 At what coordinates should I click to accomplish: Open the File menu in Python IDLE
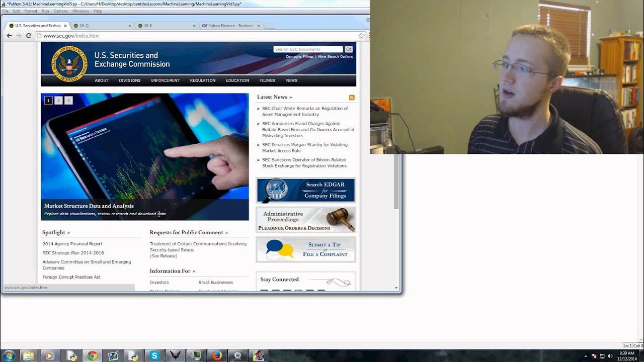(6, 11)
